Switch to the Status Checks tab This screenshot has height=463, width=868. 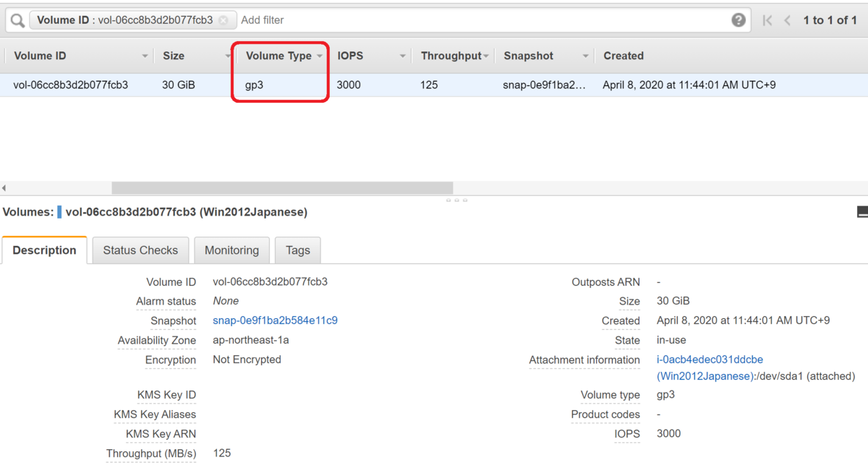coord(140,250)
